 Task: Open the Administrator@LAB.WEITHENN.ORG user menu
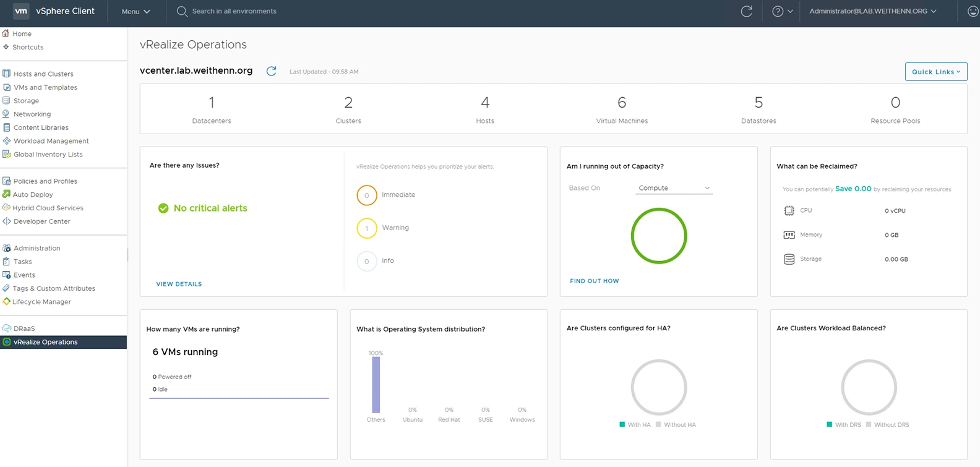point(873,11)
